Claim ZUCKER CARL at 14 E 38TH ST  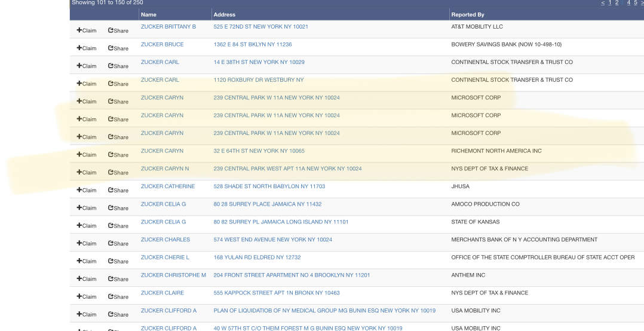pos(87,66)
